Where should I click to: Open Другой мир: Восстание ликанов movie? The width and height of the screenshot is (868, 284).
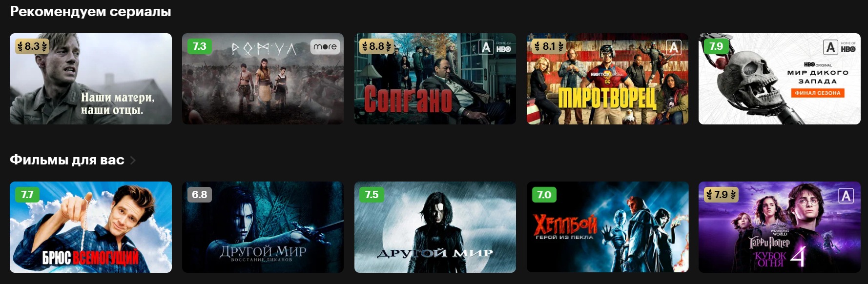(x=263, y=227)
